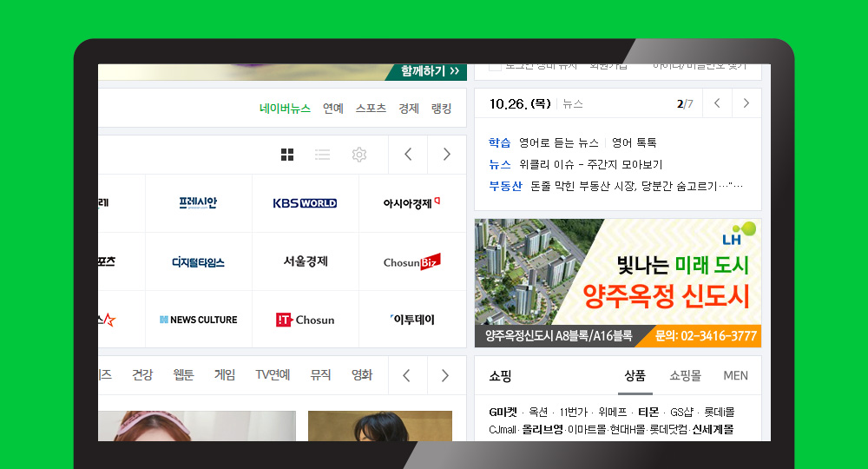Select the 게임 theme tab
The height and width of the screenshot is (469, 868).
[225, 375]
